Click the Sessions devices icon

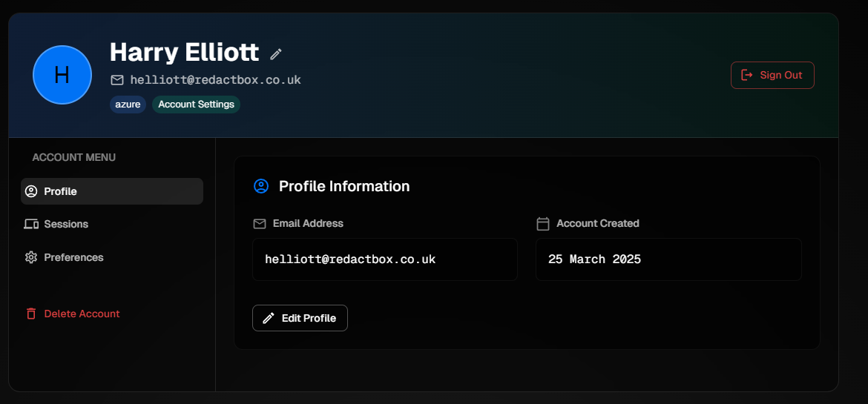31,224
